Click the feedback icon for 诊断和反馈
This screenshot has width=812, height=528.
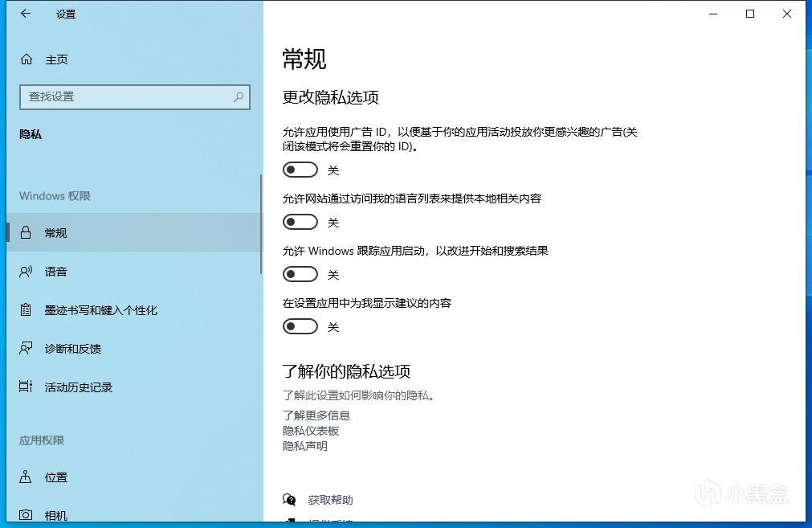(26, 348)
